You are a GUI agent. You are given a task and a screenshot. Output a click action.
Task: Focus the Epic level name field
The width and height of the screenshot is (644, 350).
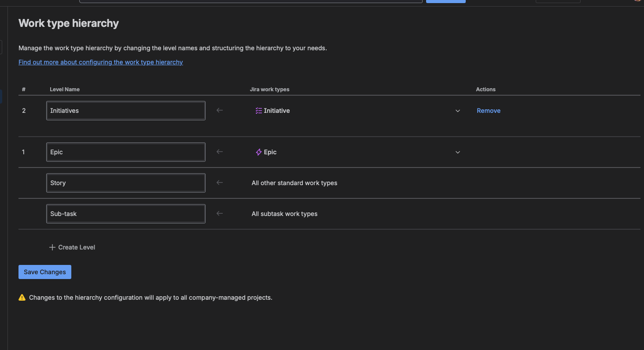tap(125, 152)
